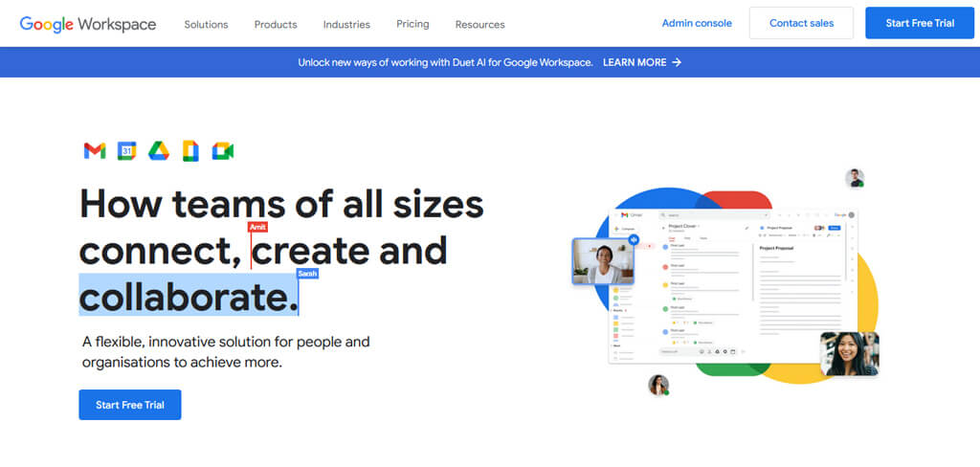Click the 'How teams of all sizes' headline
This screenshot has height=467, width=980.
pos(282,204)
